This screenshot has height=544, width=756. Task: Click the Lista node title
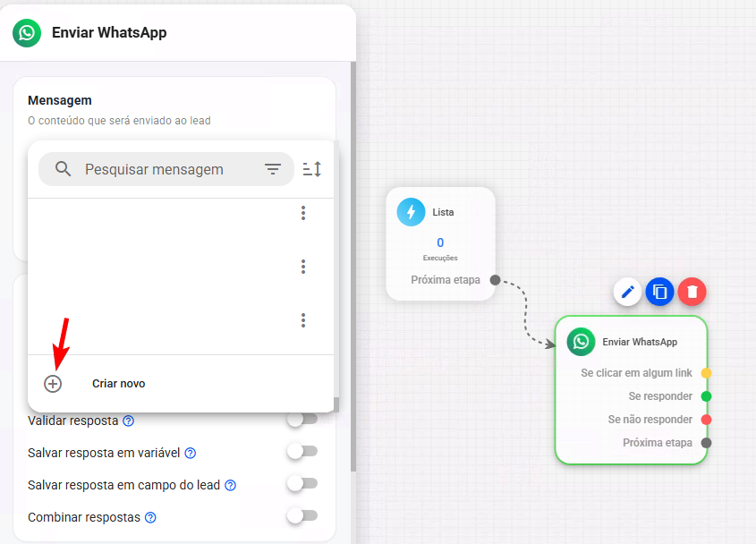443,212
